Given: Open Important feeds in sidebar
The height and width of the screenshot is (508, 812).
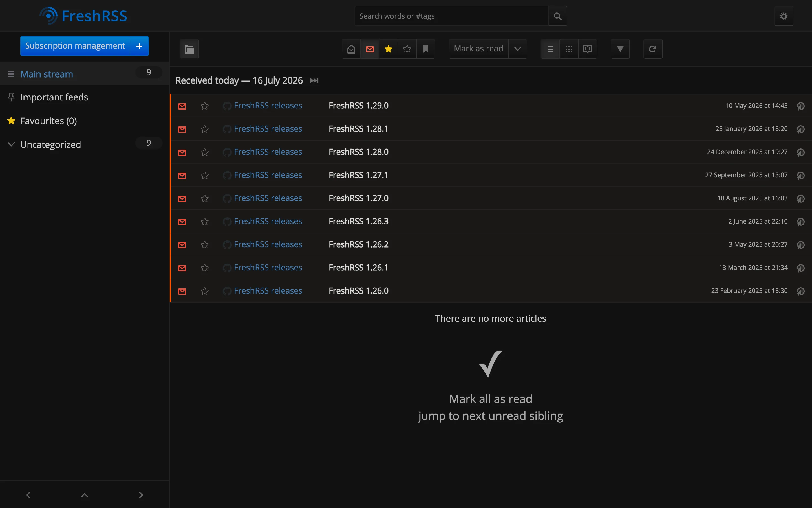Looking at the screenshot, I should pos(54,97).
